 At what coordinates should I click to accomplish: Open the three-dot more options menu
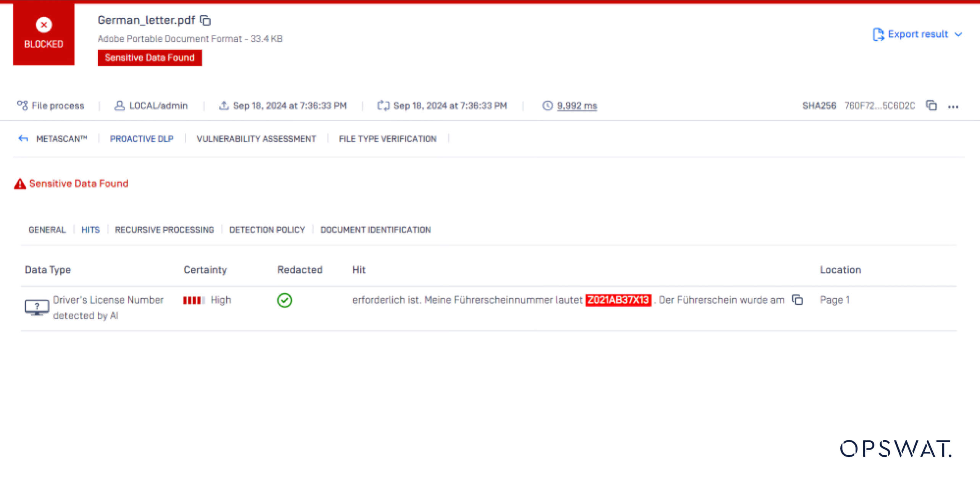click(x=953, y=107)
